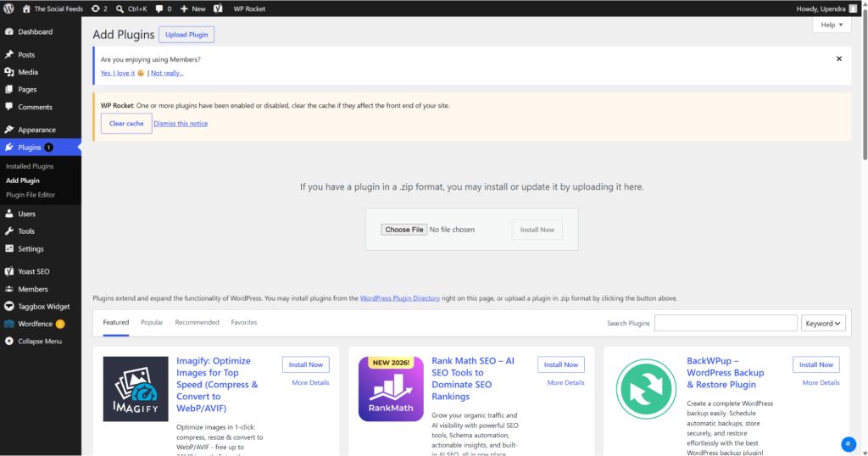Viewport: 868px width, 456px height.
Task: Open More Details for Imagify
Action: tap(310, 382)
